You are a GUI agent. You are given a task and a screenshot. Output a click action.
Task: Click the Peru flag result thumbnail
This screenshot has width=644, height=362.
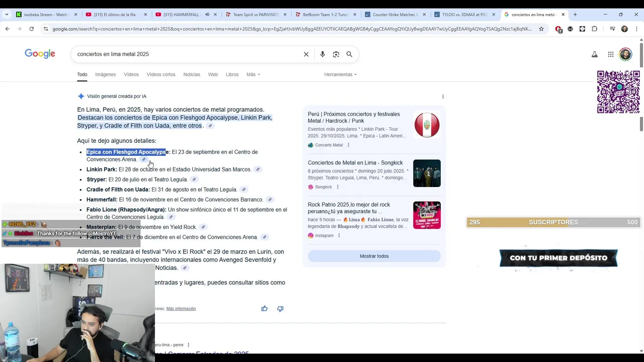pyautogui.click(x=427, y=125)
